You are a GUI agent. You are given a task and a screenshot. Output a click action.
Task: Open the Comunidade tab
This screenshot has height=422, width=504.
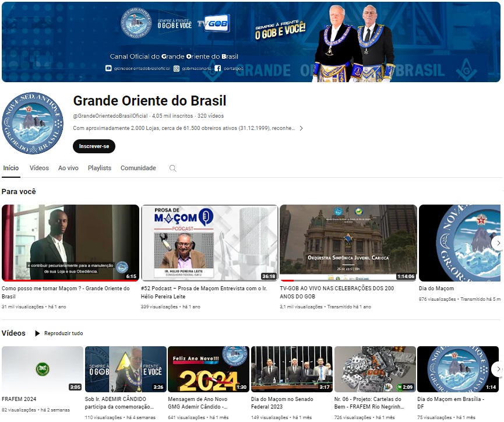(x=138, y=168)
